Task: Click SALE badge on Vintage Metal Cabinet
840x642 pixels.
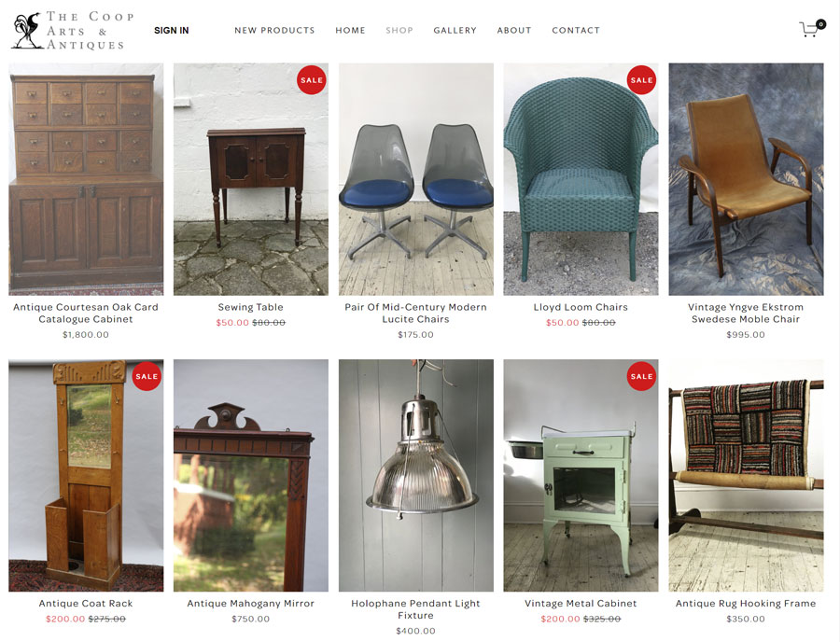Action: tap(641, 376)
